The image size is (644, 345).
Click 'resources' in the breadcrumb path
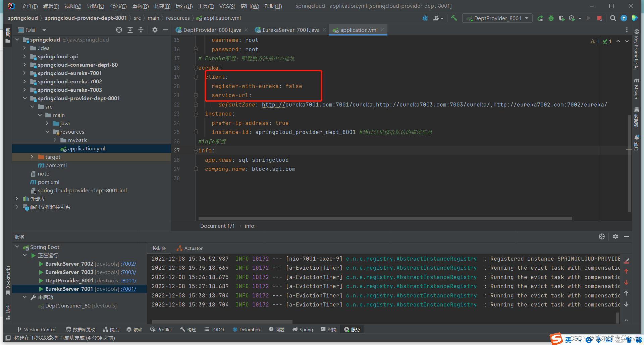point(178,18)
